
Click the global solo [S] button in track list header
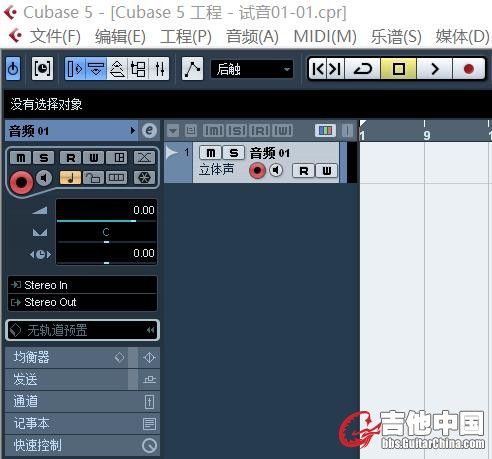coord(237,130)
